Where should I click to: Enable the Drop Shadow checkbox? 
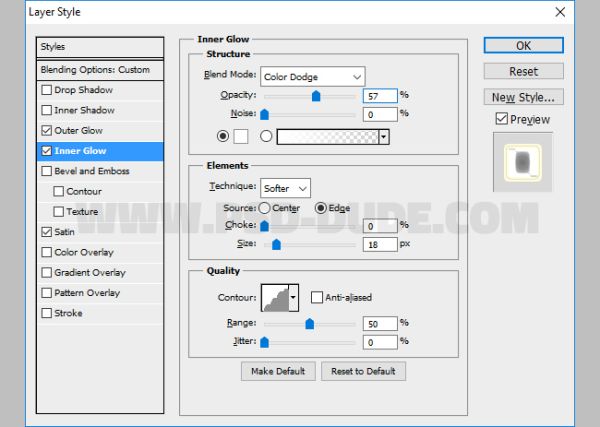click(x=47, y=90)
